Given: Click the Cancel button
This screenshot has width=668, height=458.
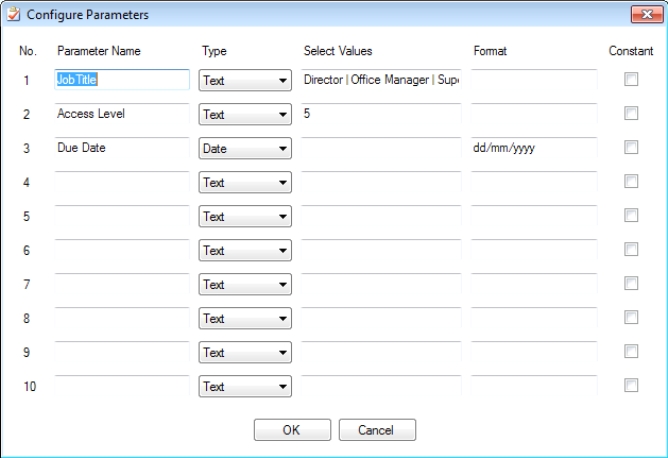Looking at the screenshot, I should [x=377, y=430].
